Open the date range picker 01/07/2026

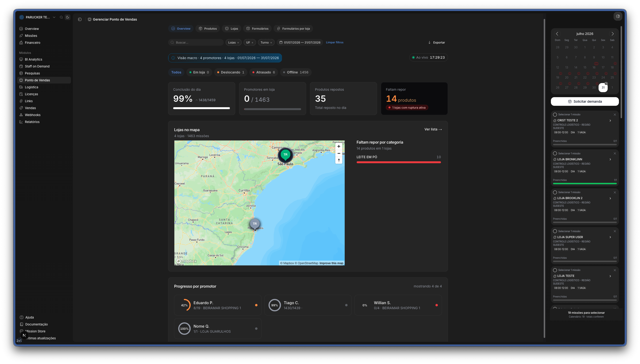(x=300, y=43)
